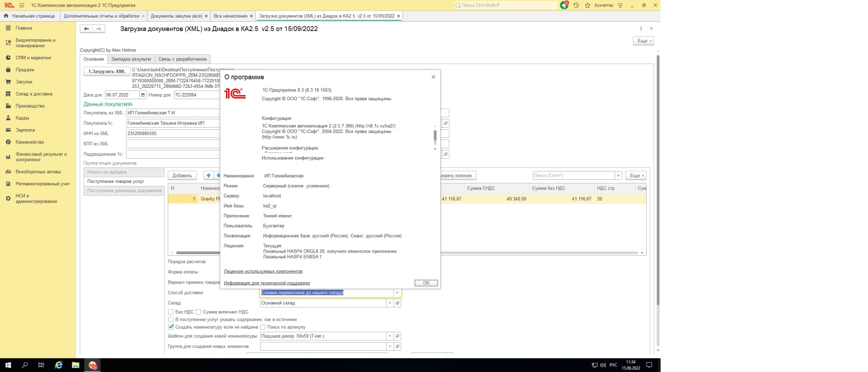Image resolution: width=868 pixels, height=372 pixels.
Task: Switch to 1C app on taskbar
Action: 93,365
